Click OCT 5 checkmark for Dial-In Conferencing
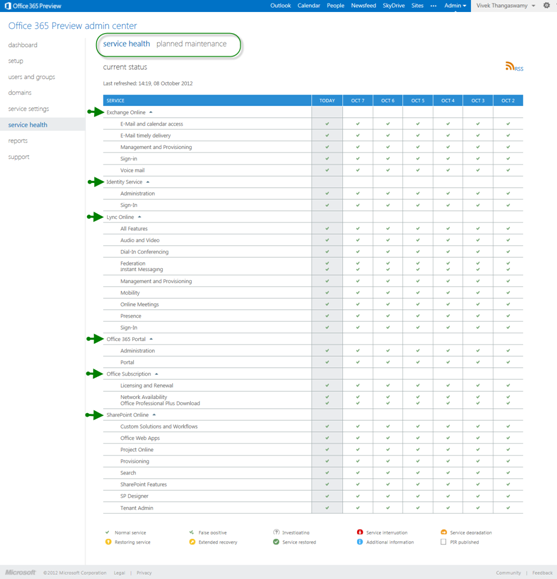The image size is (557, 579). pos(418,252)
